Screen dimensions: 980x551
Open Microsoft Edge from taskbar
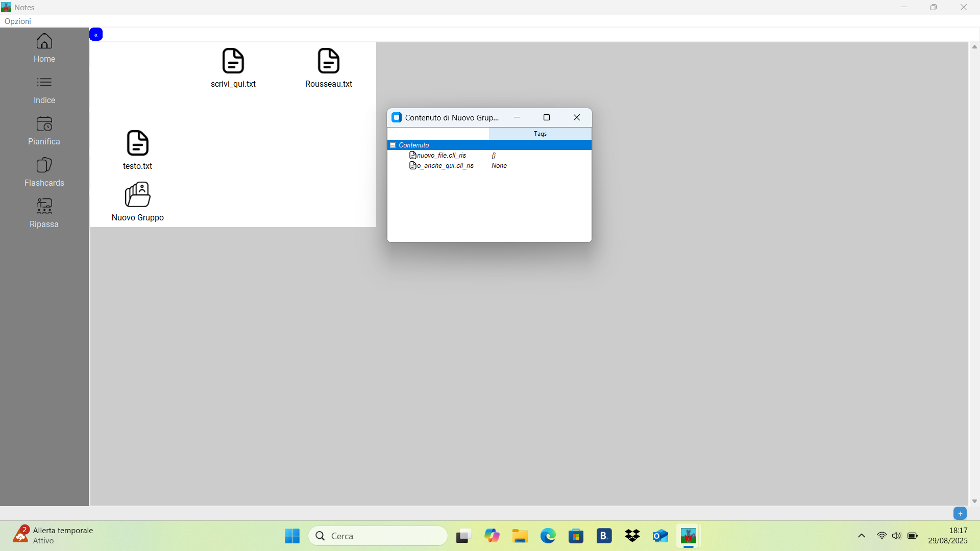[x=548, y=536]
